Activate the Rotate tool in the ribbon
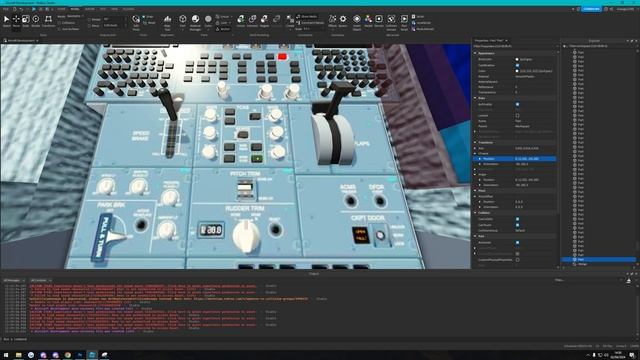The image size is (640, 360). point(36,21)
